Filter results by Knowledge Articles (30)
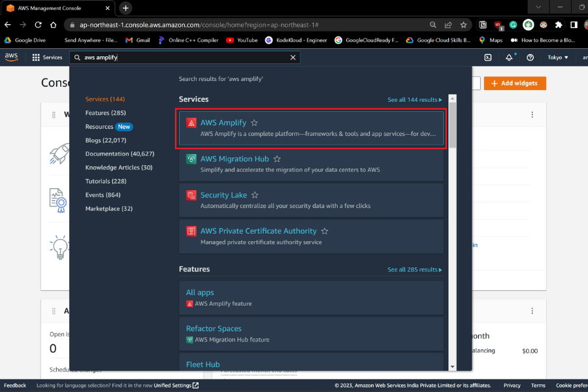 point(119,168)
